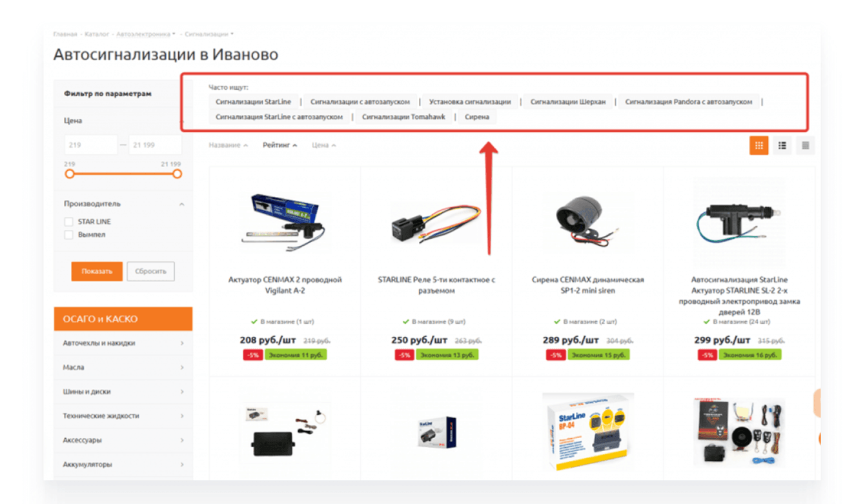This screenshot has width=865, height=504.
Task: Switch to grid tile view icon
Action: (x=758, y=146)
